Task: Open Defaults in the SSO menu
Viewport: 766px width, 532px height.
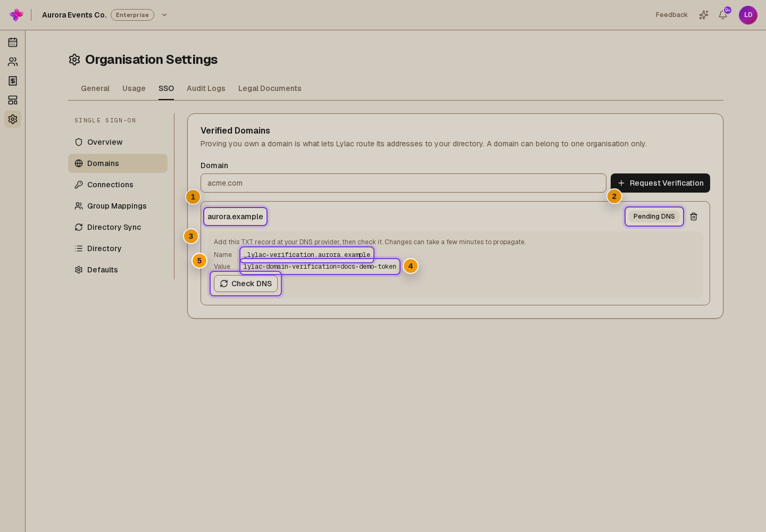Action: 118,270
